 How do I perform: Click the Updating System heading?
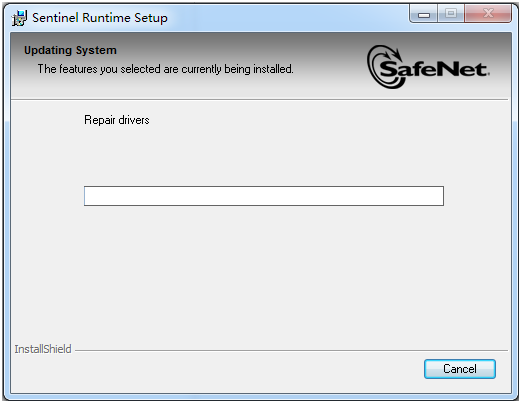coord(70,50)
